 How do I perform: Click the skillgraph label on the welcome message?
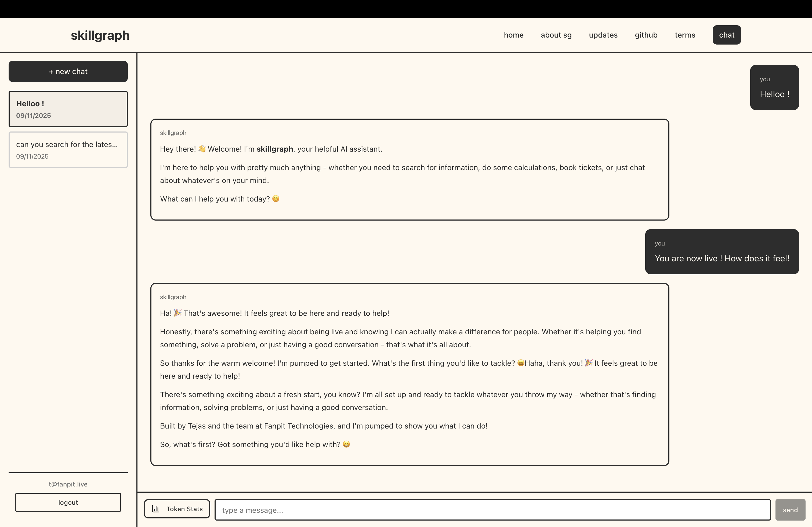[x=173, y=133]
